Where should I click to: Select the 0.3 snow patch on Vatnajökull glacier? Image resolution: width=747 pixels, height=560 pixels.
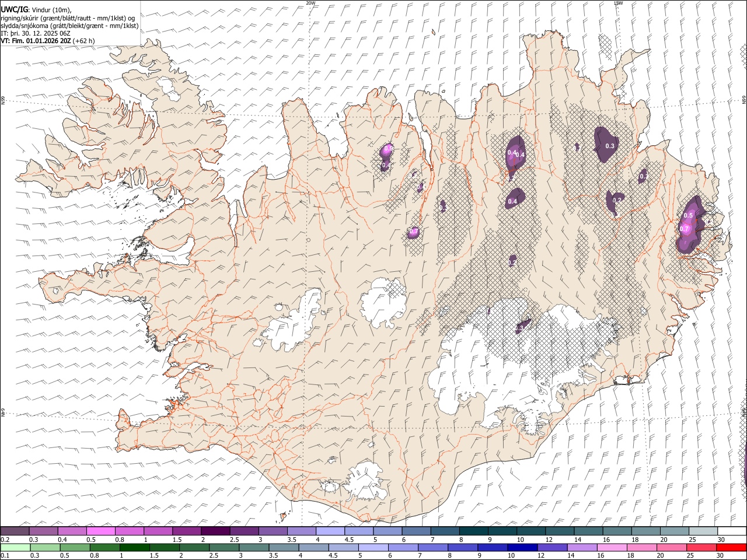522,326
